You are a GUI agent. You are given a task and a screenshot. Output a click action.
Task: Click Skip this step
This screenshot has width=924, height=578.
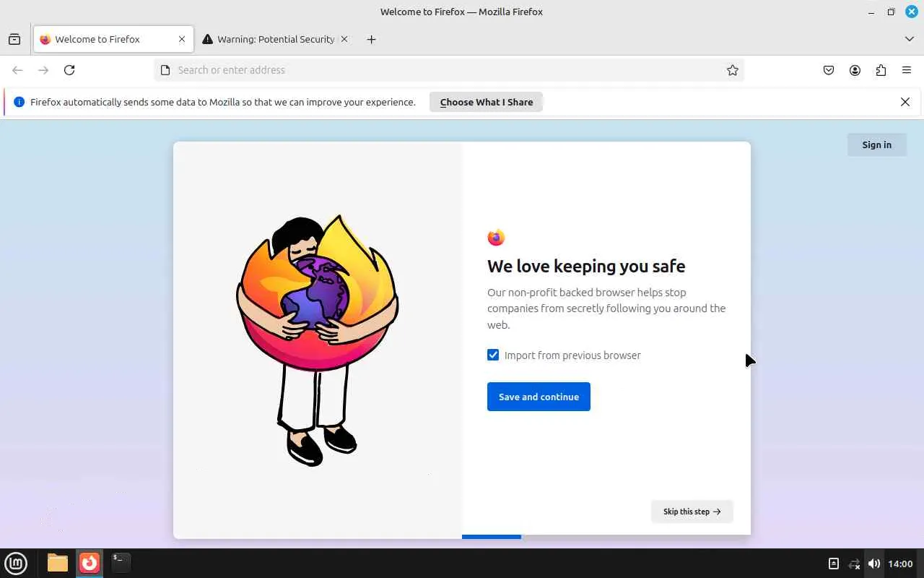692,512
